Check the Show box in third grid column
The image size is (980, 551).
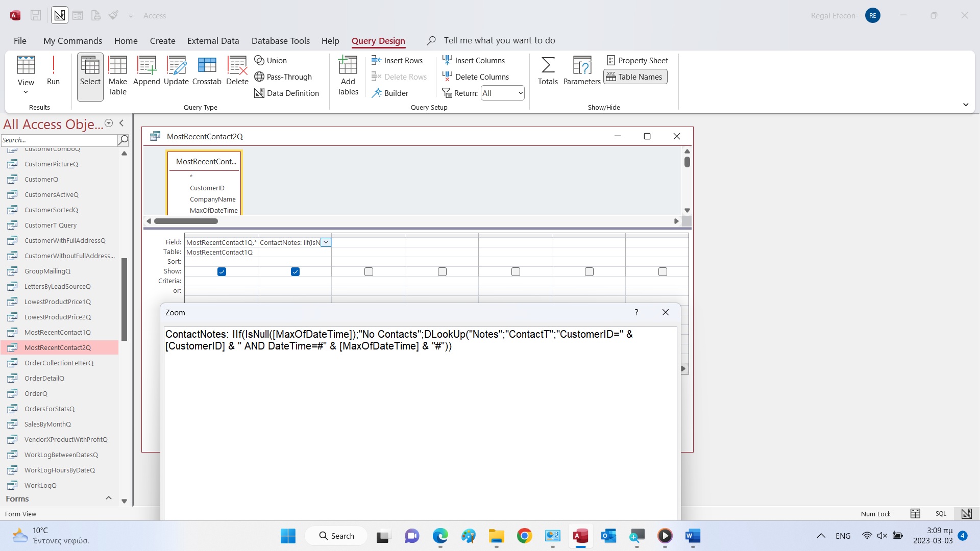tap(369, 272)
